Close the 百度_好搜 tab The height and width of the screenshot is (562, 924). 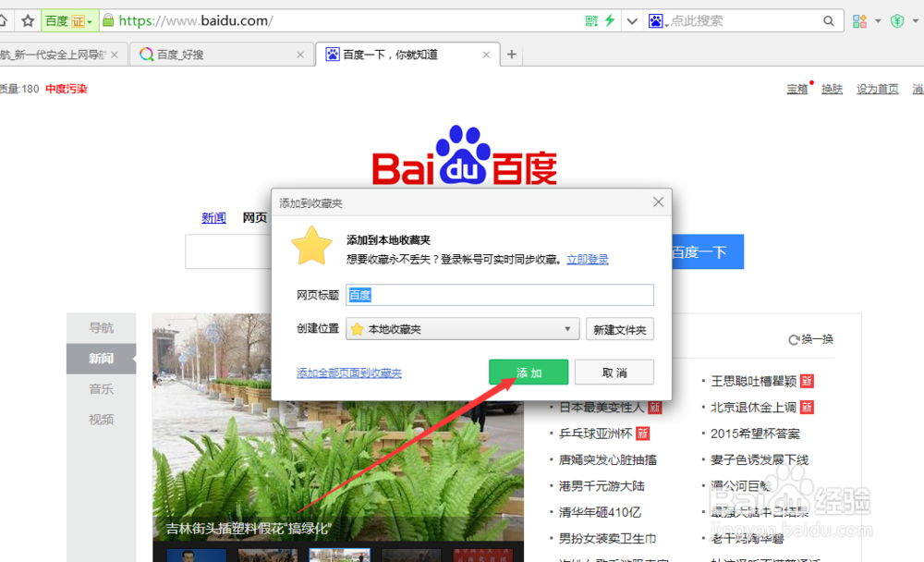[300, 55]
